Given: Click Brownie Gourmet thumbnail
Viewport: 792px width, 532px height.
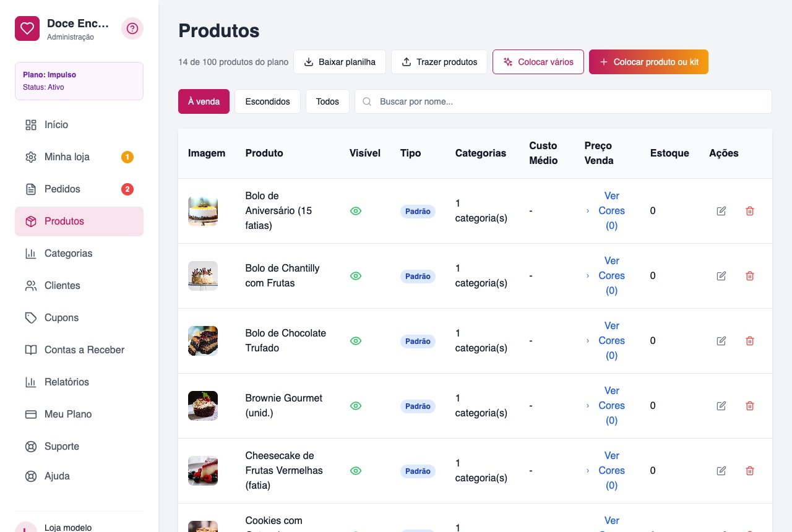Looking at the screenshot, I should tap(203, 406).
